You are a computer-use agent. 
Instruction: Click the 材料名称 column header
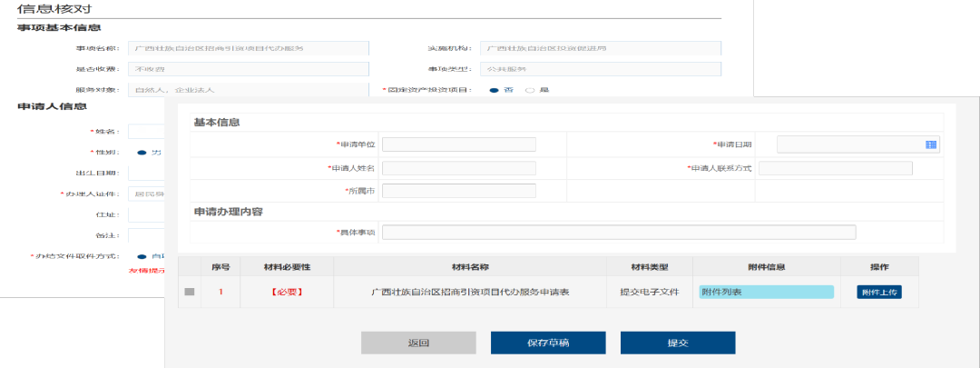click(x=470, y=267)
